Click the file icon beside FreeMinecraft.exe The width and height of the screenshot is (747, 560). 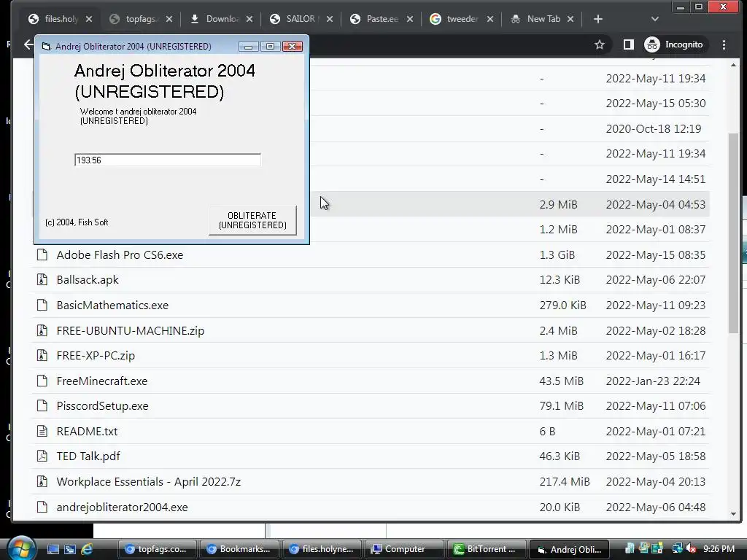click(42, 381)
